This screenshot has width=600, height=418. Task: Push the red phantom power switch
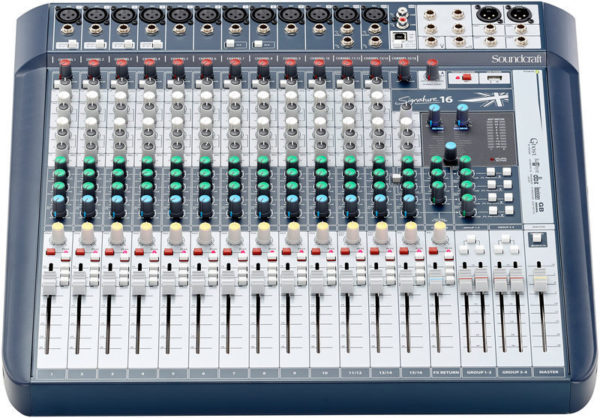[466, 77]
